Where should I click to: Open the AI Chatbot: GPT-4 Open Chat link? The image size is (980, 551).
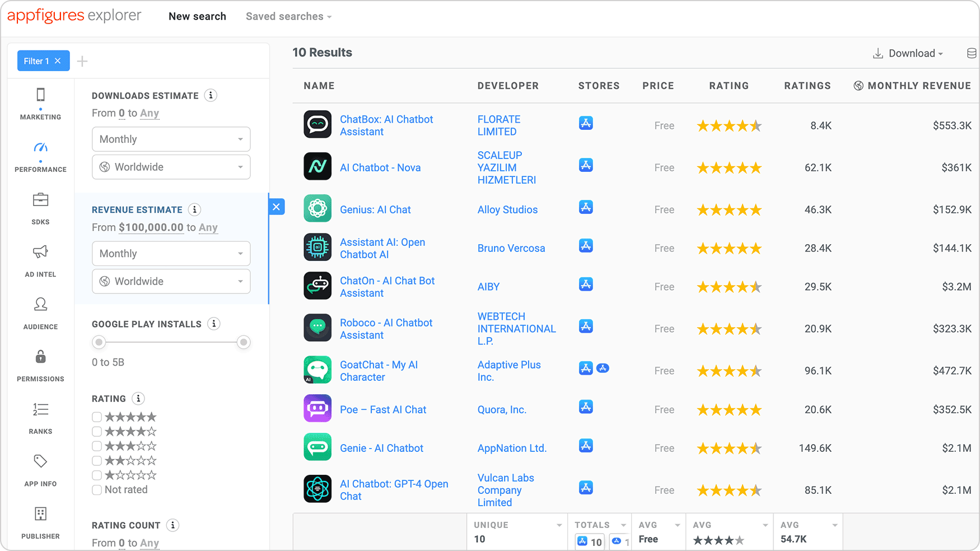tap(394, 490)
